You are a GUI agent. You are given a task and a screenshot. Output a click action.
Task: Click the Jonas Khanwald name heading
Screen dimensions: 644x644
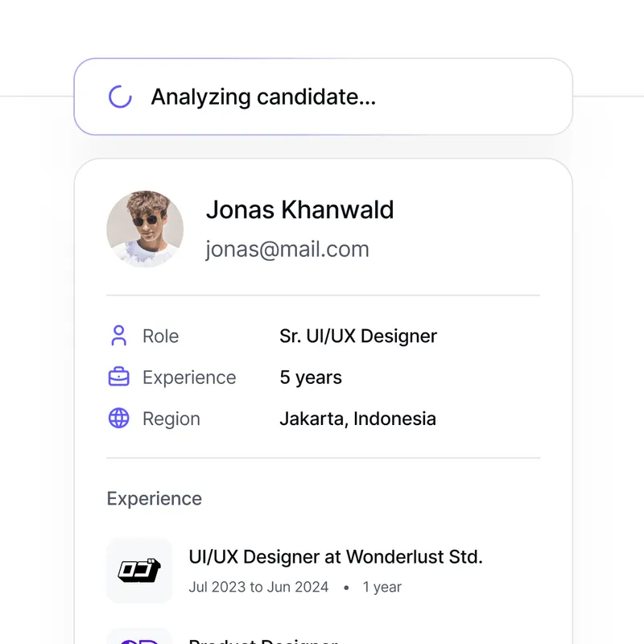point(299,209)
